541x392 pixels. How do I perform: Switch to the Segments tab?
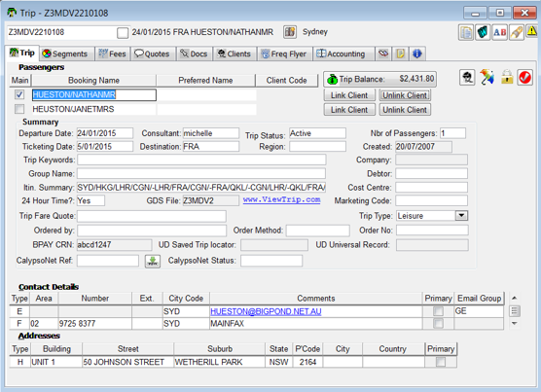[66, 53]
